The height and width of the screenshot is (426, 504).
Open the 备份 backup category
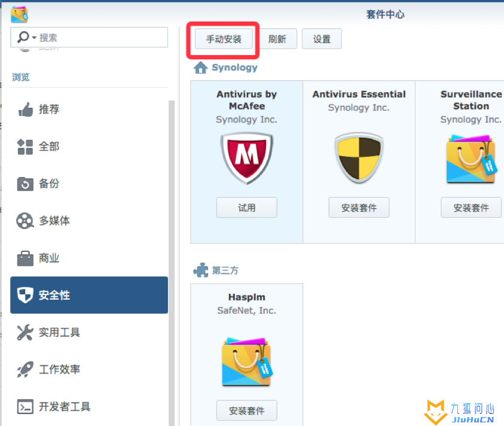(89, 184)
